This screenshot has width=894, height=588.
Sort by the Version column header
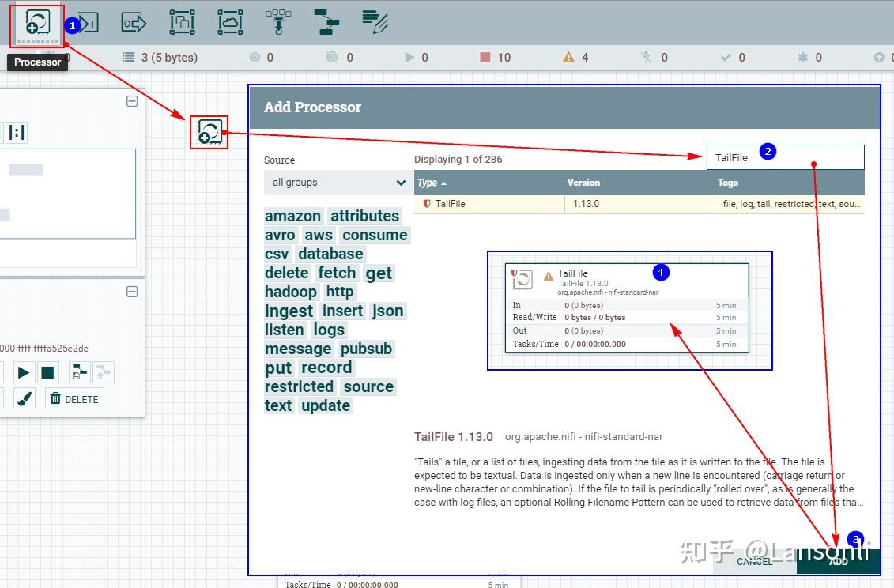coord(583,183)
